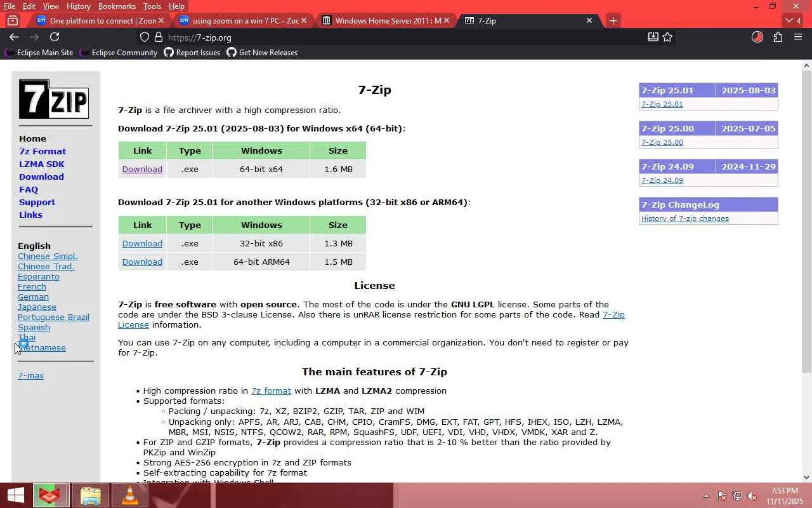This screenshot has height=508, width=812.
Task: Click the page vertical scrollbar thumb
Action: pos(807,222)
